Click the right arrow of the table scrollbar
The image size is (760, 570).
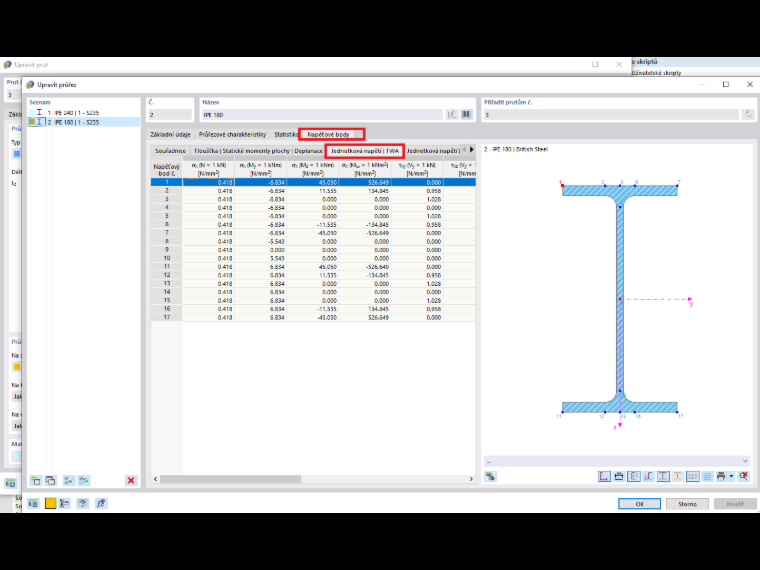471,479
